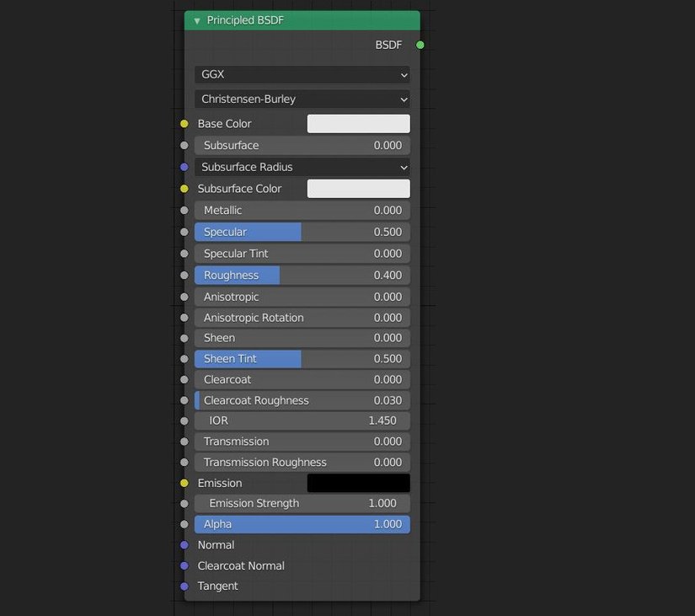The width and height of the screenshot is (695, 616).
Task: Open the Emission color picker
Action: coord(358,482)
